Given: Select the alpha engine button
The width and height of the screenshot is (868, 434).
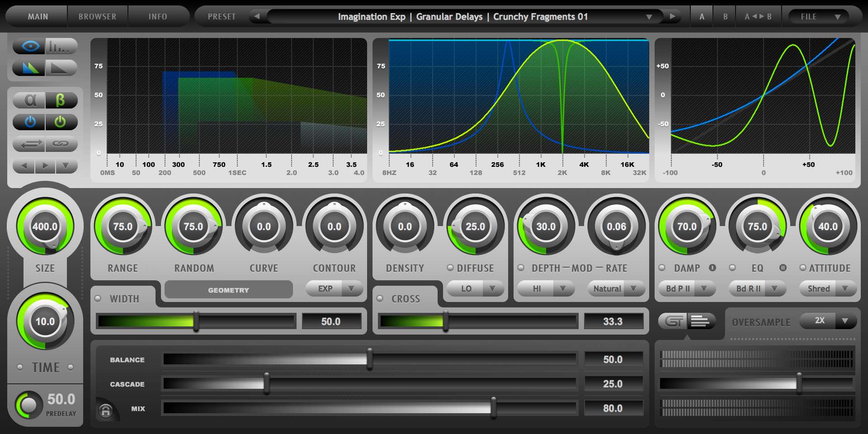Looking at the screenshot, I should pos(30,100).
